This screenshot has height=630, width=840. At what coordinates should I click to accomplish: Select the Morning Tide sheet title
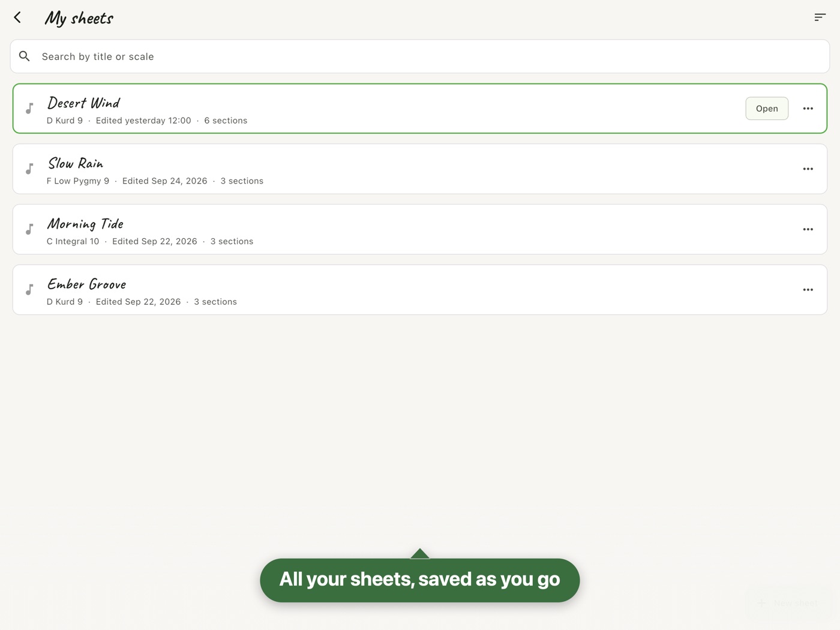(x=85, y=224)
